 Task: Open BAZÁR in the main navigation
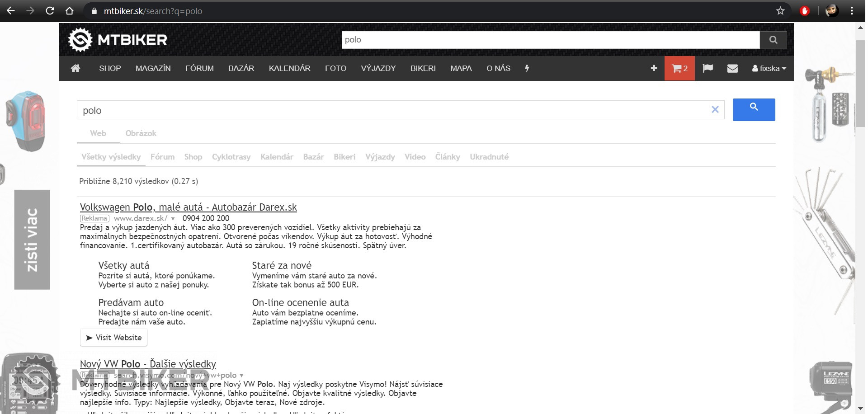click(241, 68)
